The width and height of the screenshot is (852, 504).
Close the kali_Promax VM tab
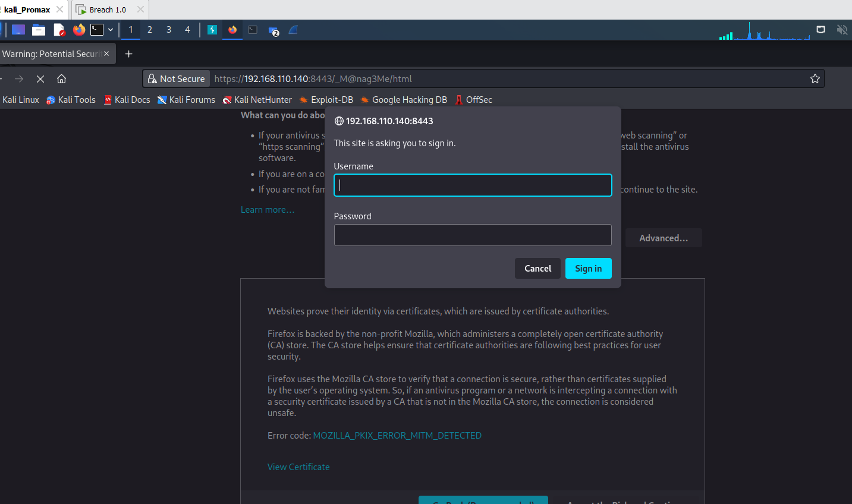(x=59, y=10)
